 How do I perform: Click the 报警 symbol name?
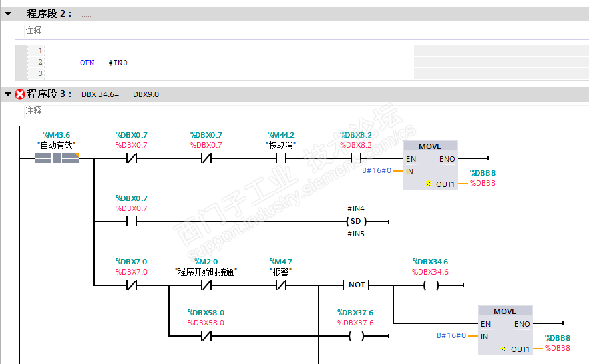click(281, 272)
